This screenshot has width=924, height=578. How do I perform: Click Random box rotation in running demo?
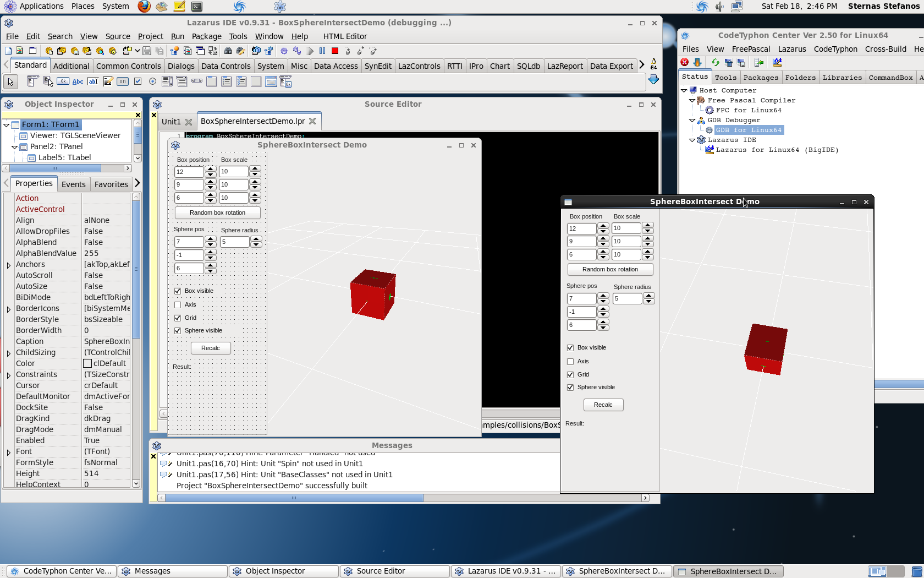[610, 270]
